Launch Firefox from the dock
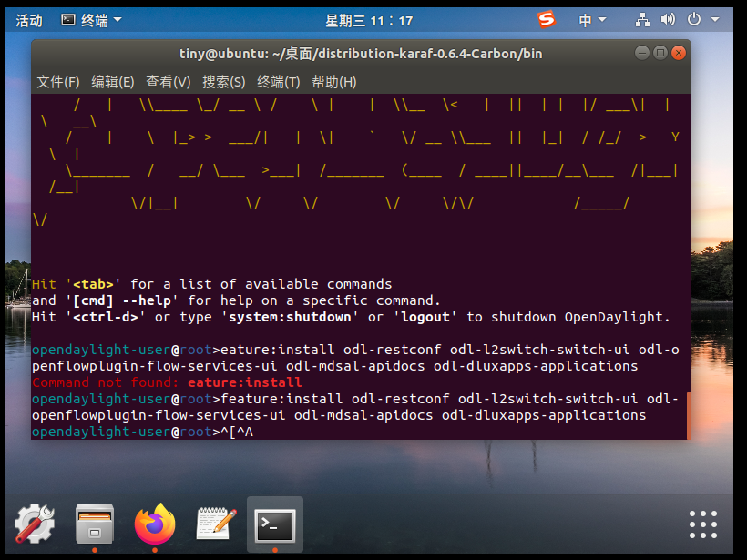This screenshot has width=747, height=560. pos(155,524)
